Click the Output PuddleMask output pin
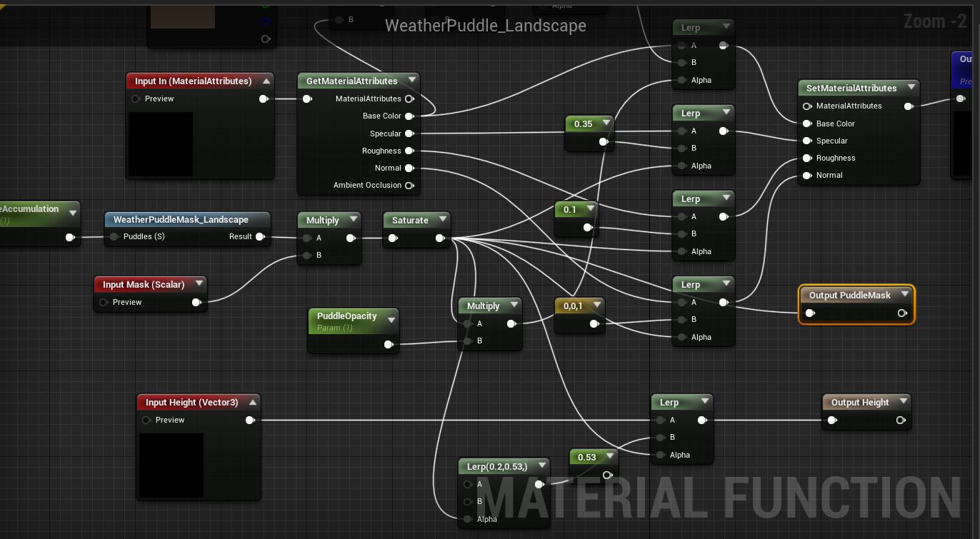980x539 pixels. point(902,313)
